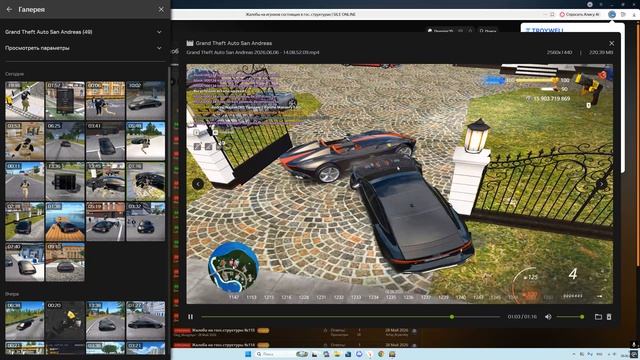Click the Вчера section label
The height and width of the screenshot is (360, 640).
[12, 294]
